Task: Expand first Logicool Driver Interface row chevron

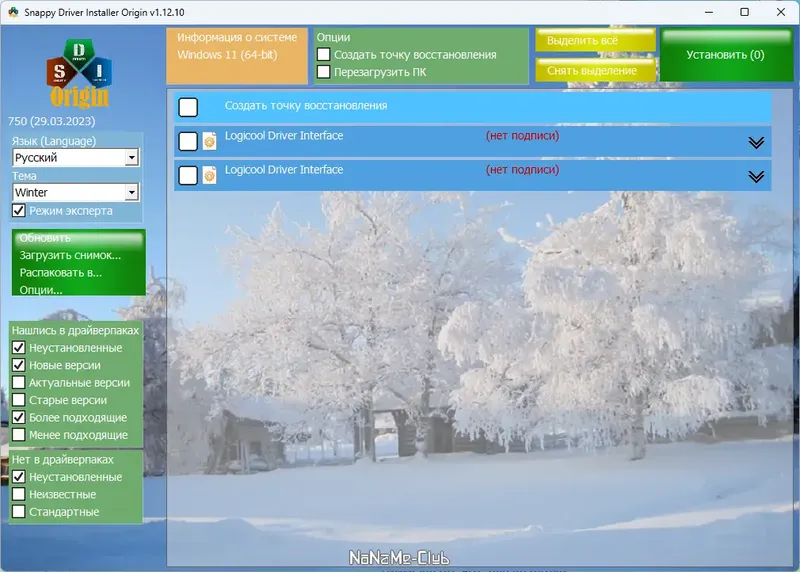Action: click(756, 142)
